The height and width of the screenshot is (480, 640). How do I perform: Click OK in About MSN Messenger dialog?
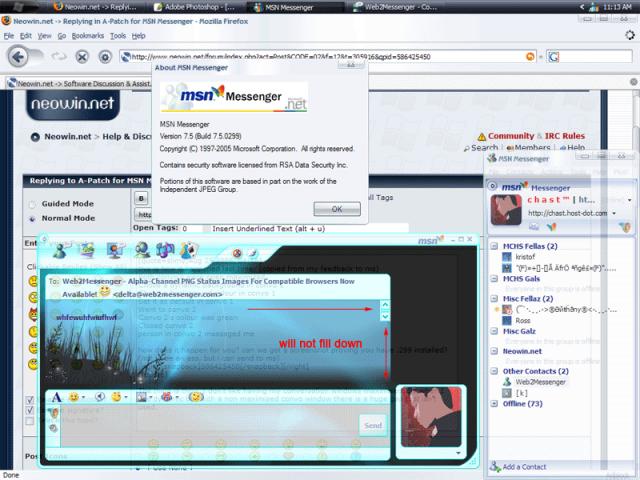pyautogui.click(x=337, y=209)
